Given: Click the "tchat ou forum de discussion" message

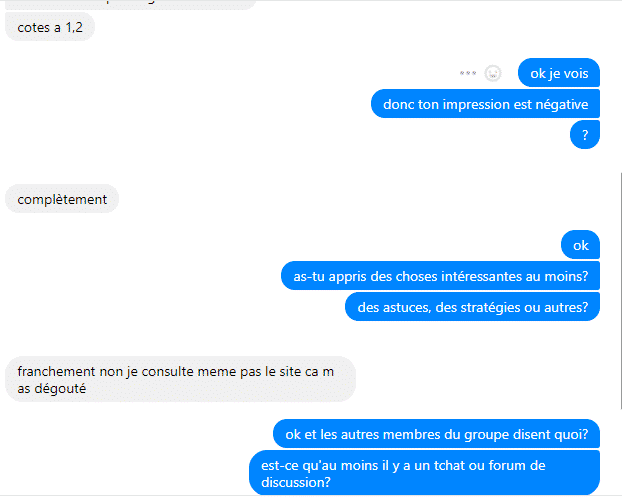Looking at the screenshot, I should coord(424,473).
